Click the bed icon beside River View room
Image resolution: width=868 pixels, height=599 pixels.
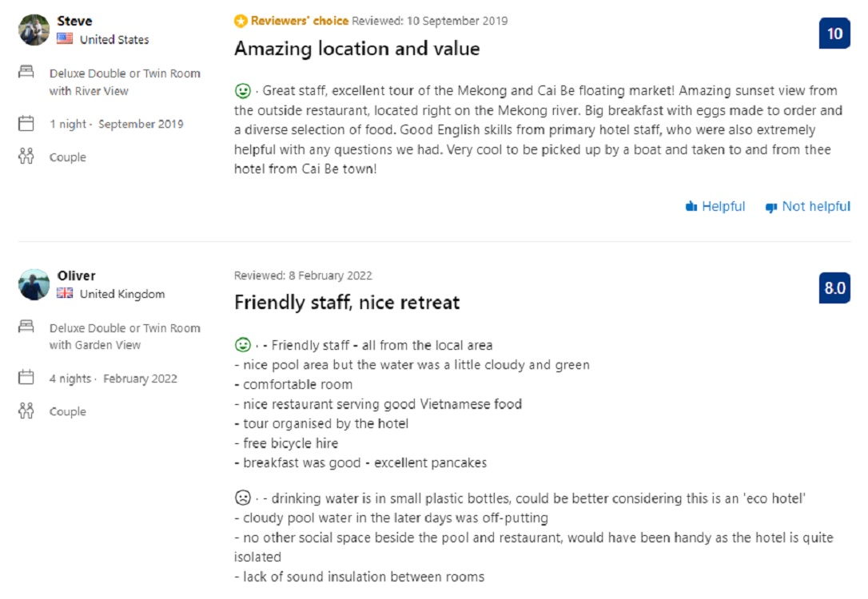[26, 73]
